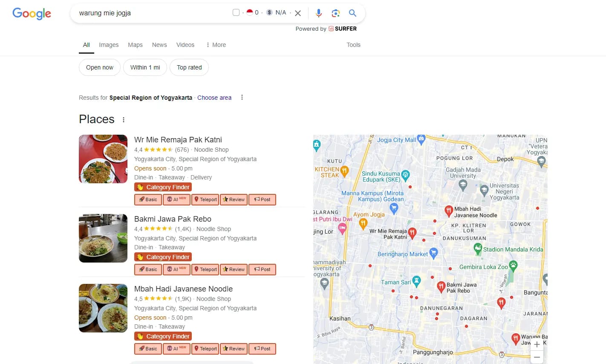Apply the Open now filter
This screenshot has height=364, width=606.
tap(100, 67)
